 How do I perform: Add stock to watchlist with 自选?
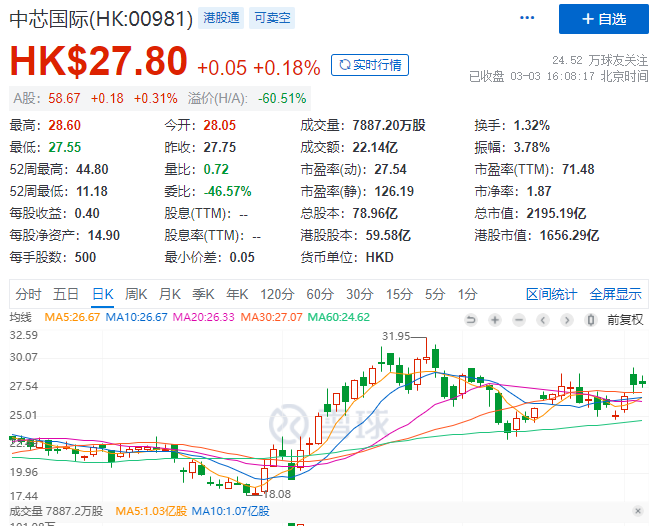tap(604, 19)
